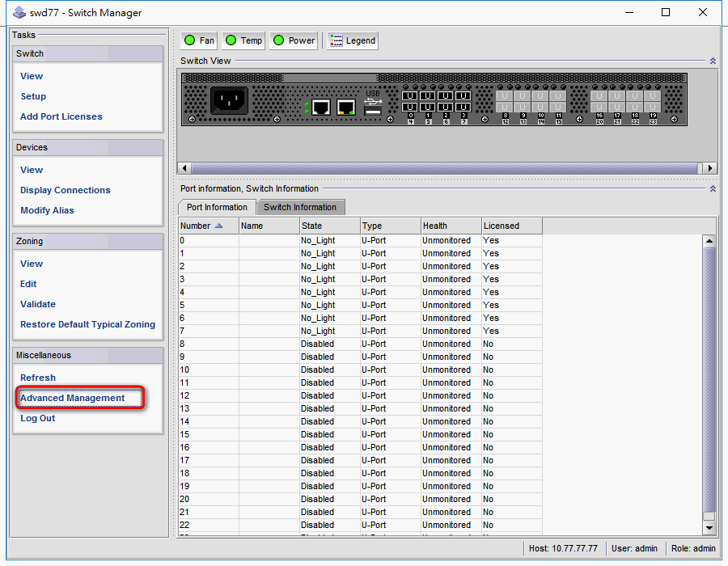The image size is (728, 566).
Task: Select disabled port 9 in switch view
Action: (x=523, y=96)
